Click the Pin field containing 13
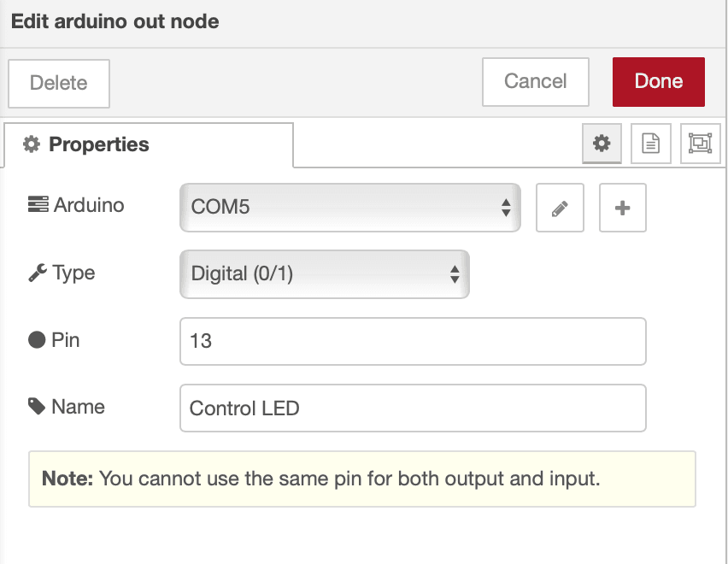Image resolution: width=728 pixels, height=564 pixels. (413, 341)
